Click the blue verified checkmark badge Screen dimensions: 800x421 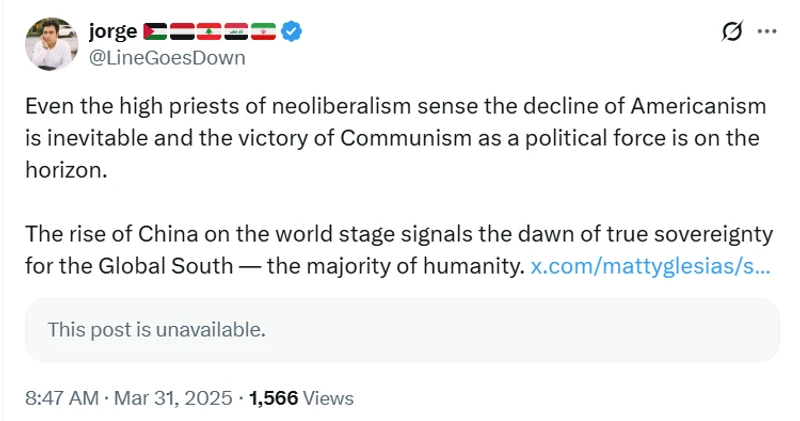coord(291,32)
